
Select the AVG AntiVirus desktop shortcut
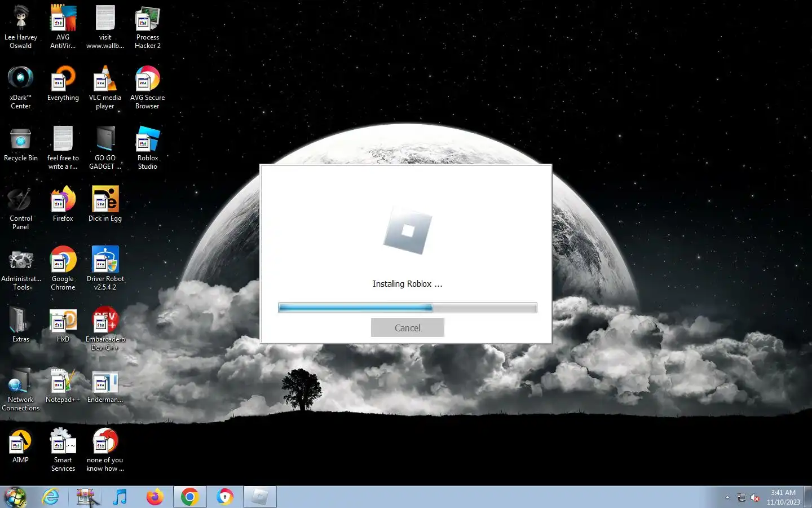coord(63,27)
